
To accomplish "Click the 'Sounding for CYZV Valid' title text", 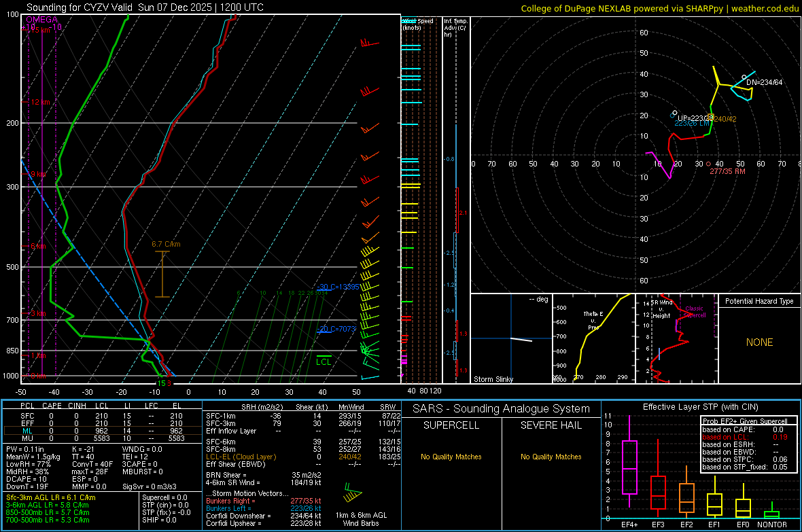I will 80,7.
